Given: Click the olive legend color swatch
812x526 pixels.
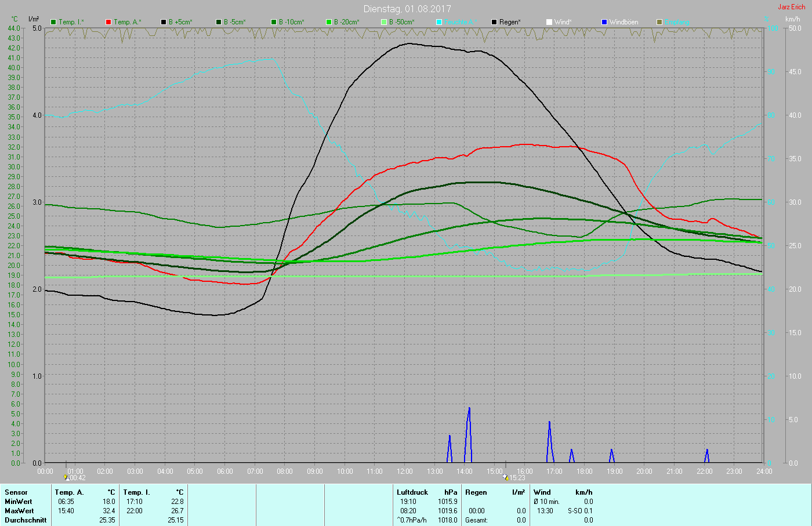Looking at the screenshot, I should [x=659, y=22].
